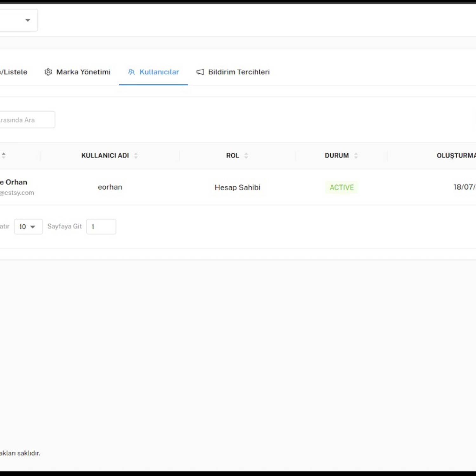Viewport: 476px width, 476px height.
Task: Expand the dropdown at the top left
Action: pyautogui.click(x=27, y=20)
